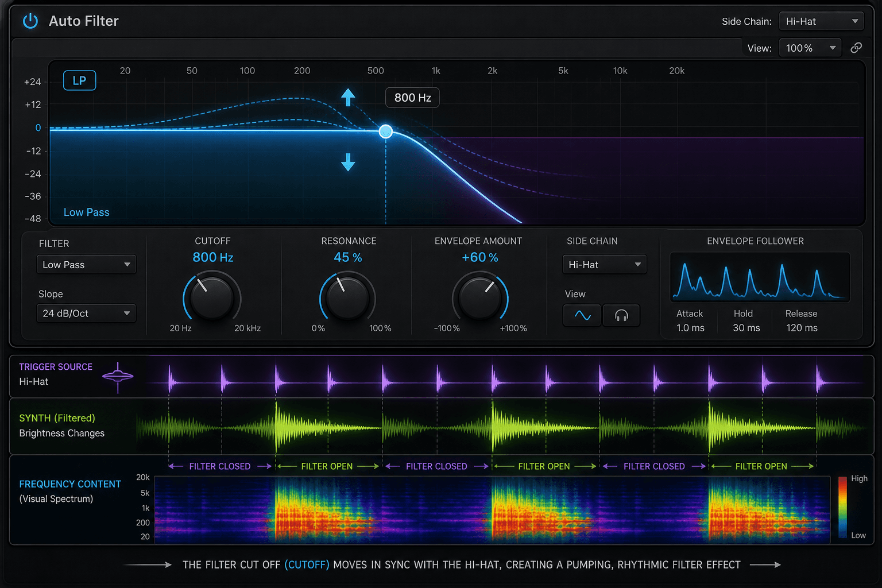Click the -48 dB axis label
This screenshot has height=588, width=882.
click(x=33, y=219)
